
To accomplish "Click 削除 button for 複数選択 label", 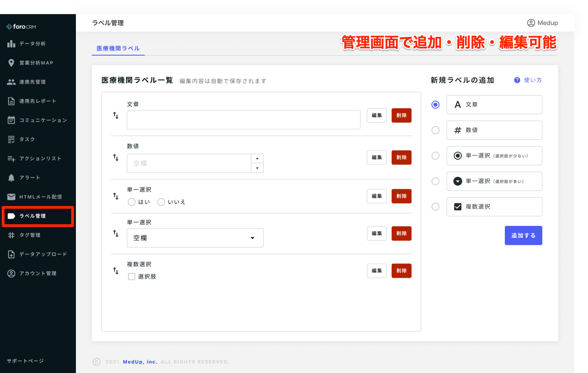I will click(x=401, y=271).
